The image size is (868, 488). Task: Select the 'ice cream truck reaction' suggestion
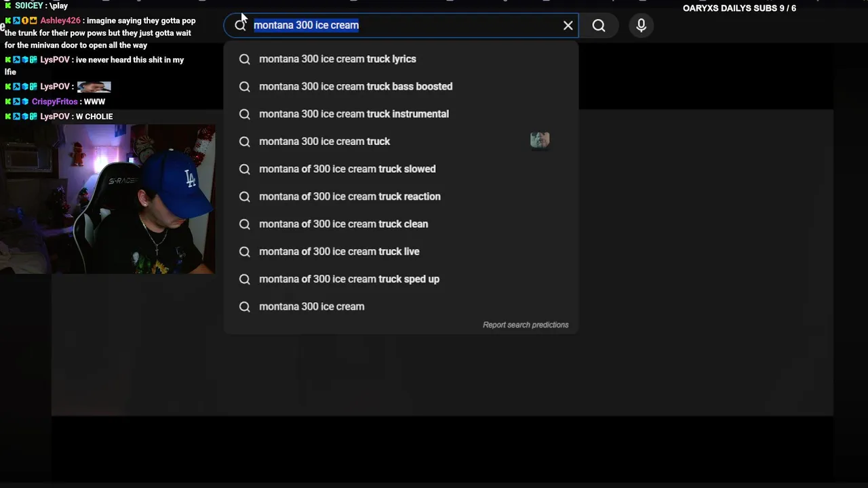[x=350, y=197]
